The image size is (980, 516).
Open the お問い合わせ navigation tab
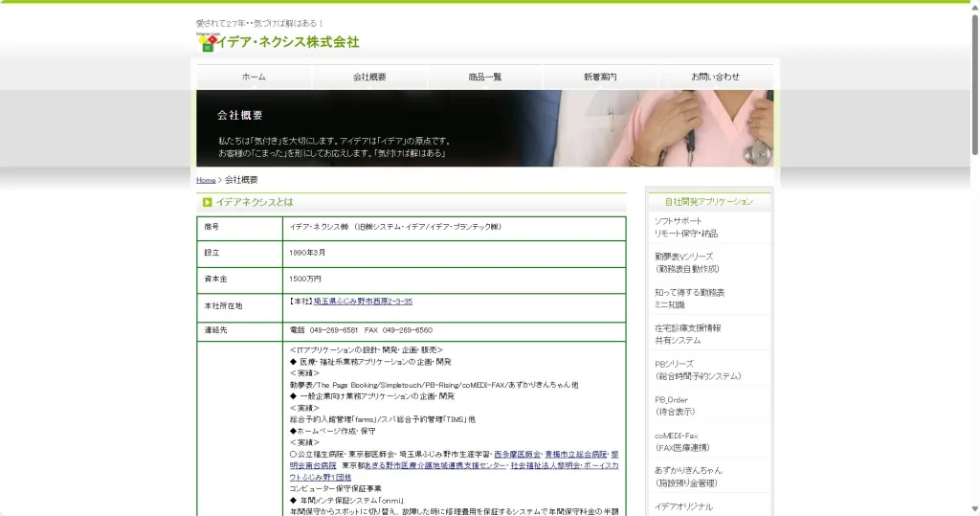coord(716,77)
